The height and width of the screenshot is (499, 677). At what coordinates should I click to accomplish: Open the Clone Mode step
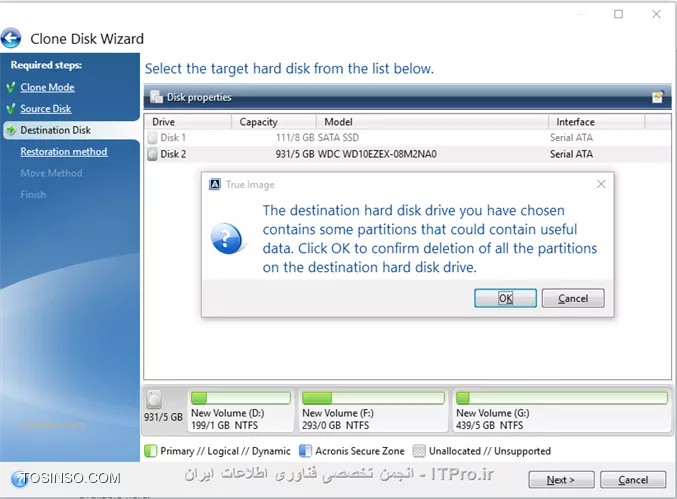tap(47, 87)
